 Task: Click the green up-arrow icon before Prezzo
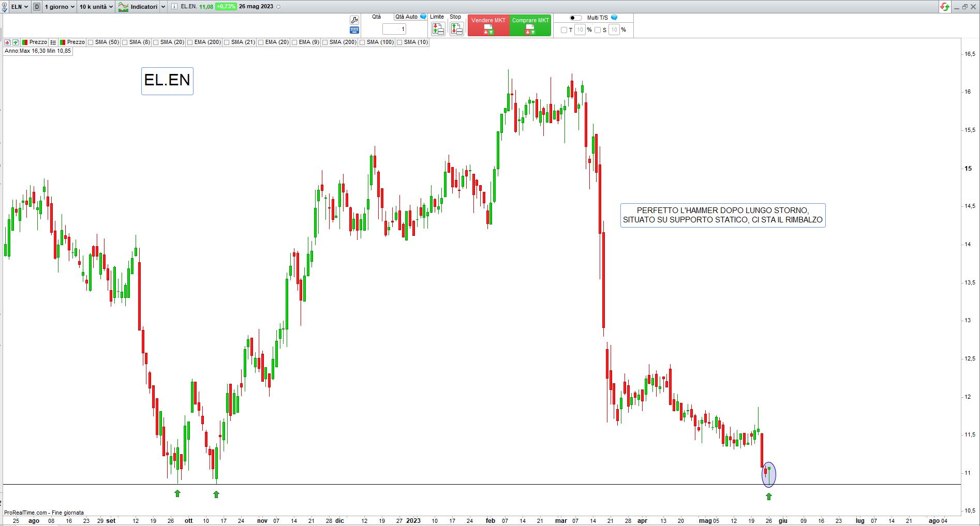[x=16, y=42]
